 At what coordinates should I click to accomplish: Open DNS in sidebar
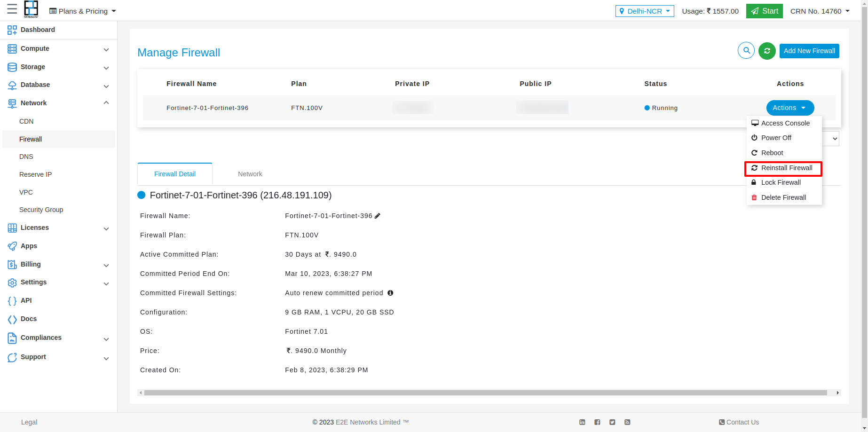[x=26, y=157]
